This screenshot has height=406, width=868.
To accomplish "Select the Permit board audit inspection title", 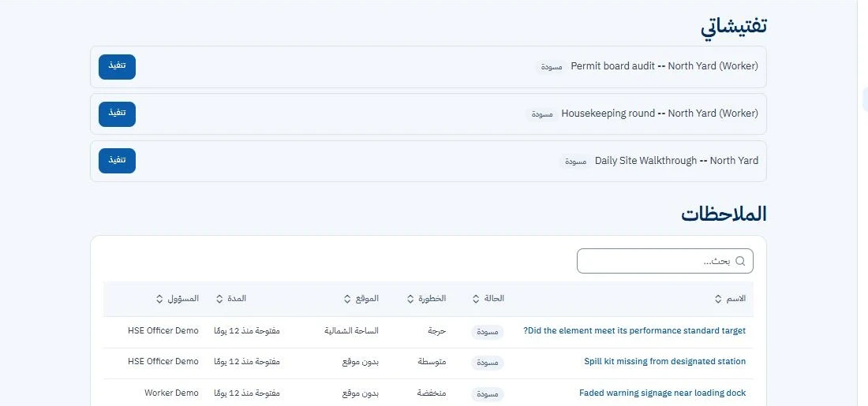I will (664, 65).
